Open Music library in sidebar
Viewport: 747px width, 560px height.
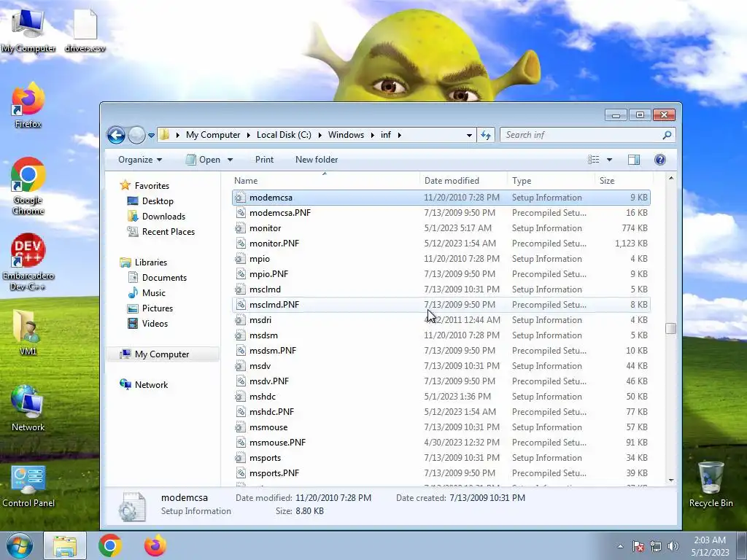coord(147,293)
